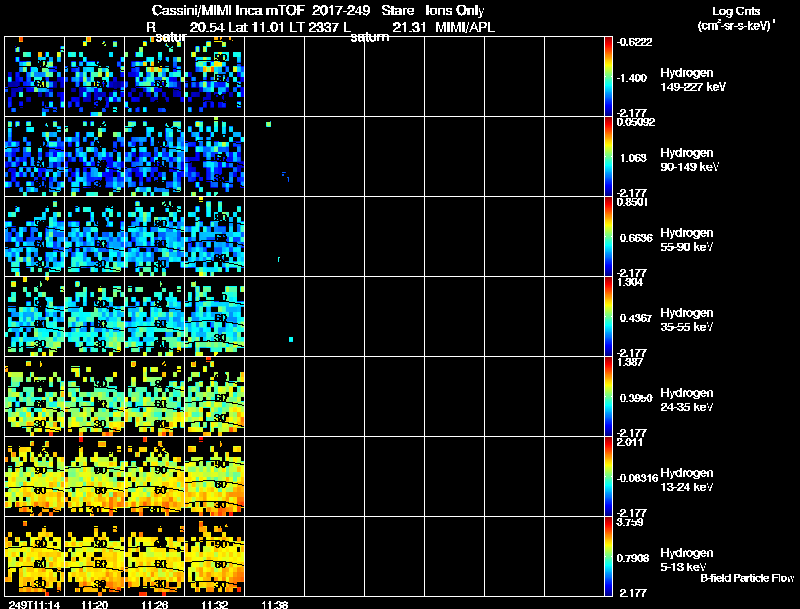Click the Hydrogen 24-35 keV label
This screenshot has width=800, height=609.
(x=687, y=400)
